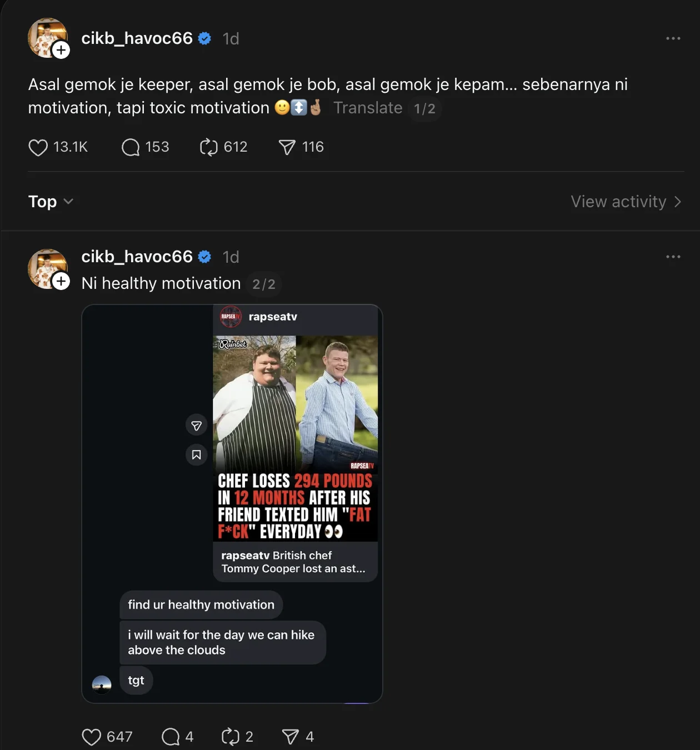Open comments on the 13.1K-like post
700x750 pixels.
(x=131, y=147)
